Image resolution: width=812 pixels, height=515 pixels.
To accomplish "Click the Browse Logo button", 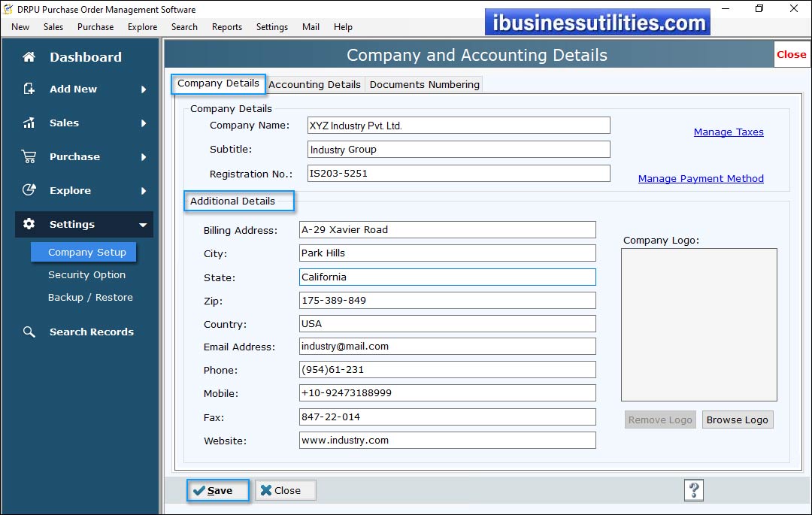I will point(737,420).
